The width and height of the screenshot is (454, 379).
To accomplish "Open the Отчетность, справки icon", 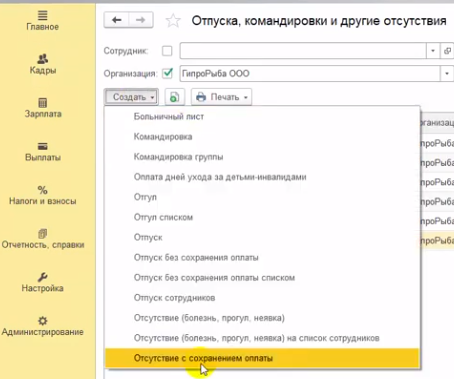I will 43,234.
